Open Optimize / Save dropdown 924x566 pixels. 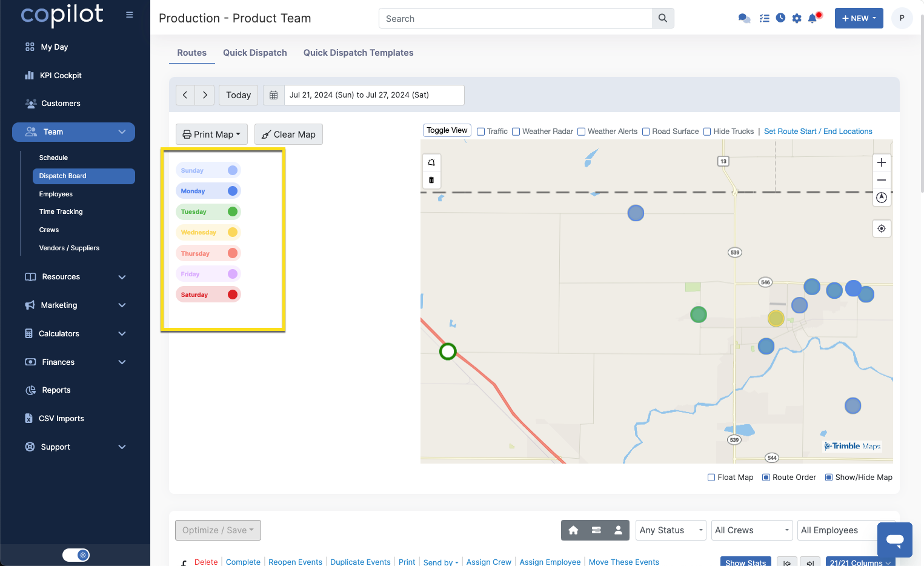pos(218,530)
